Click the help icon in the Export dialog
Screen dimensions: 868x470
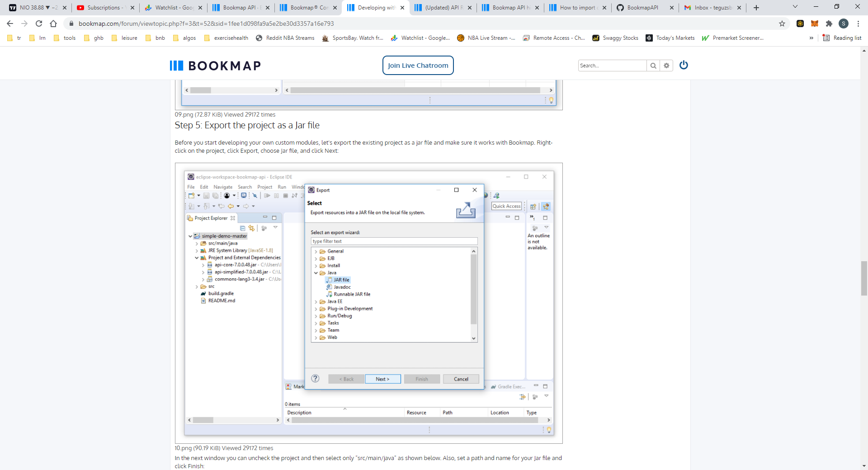(315, 379)
